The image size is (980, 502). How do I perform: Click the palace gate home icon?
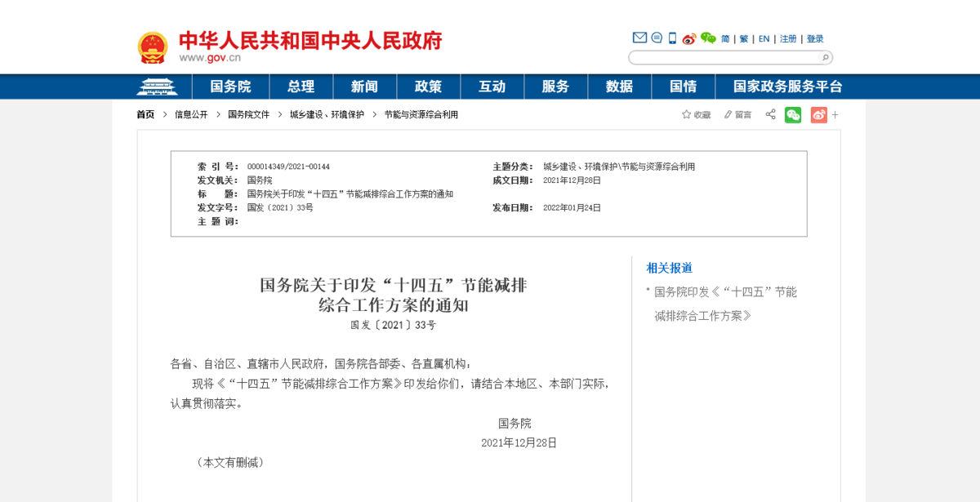click(157, 87)
